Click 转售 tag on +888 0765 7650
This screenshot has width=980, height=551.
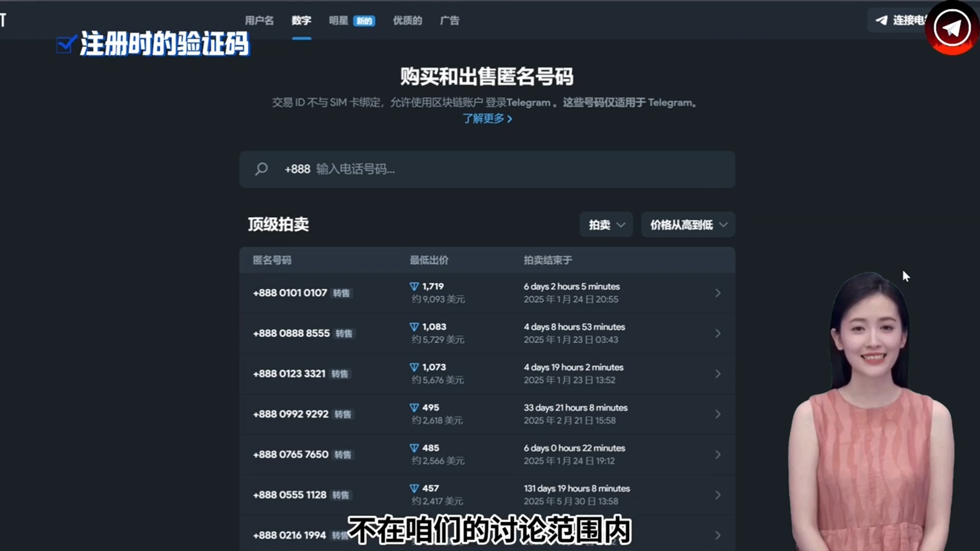coord(343,455)
